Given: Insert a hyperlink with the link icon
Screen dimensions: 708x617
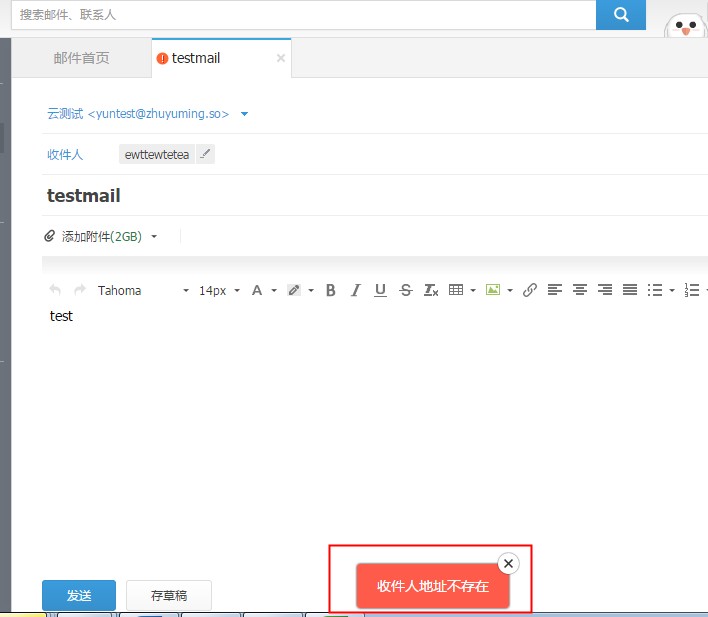Looking at the screenshot, I should [530, 290].
